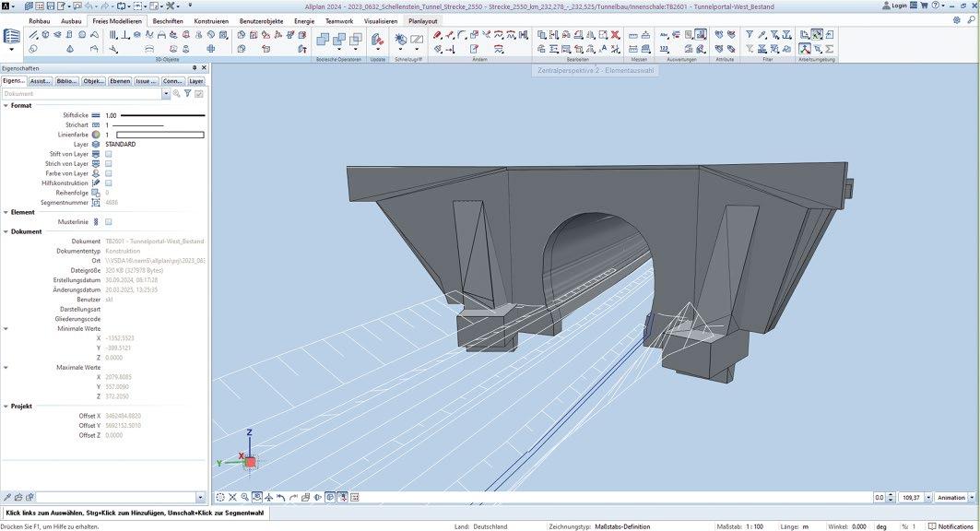980x531 pixels.
Task: Collapse the Format section
Action: point(5,105)
